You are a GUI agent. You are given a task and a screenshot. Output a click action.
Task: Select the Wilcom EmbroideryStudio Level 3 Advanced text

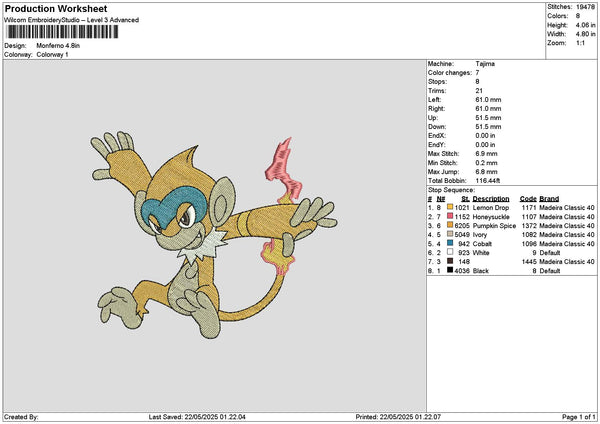72,20
